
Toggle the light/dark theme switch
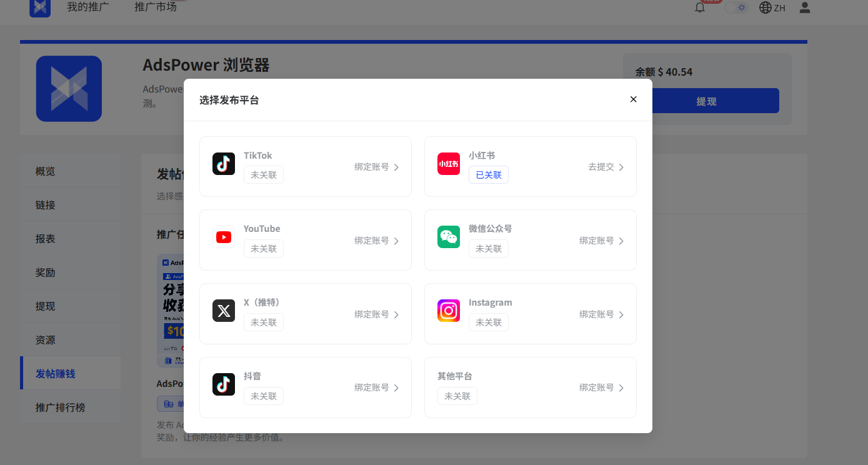coord(736,7)
